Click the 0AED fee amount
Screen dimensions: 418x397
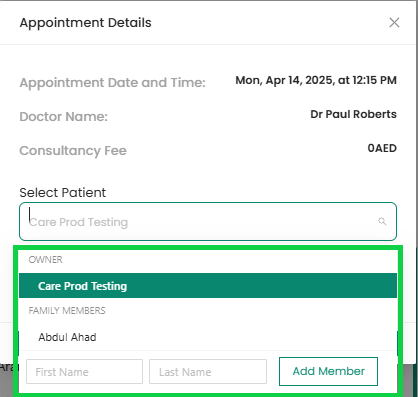coord(382,148)
